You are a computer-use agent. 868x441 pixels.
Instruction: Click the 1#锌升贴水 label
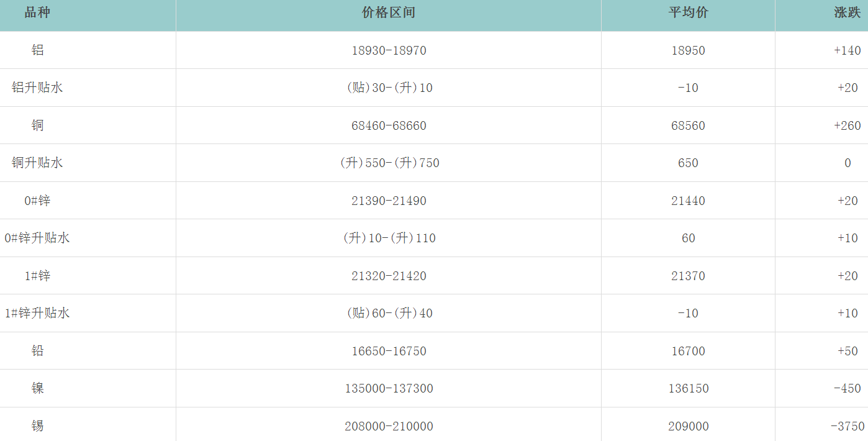(x=37, y=313)
